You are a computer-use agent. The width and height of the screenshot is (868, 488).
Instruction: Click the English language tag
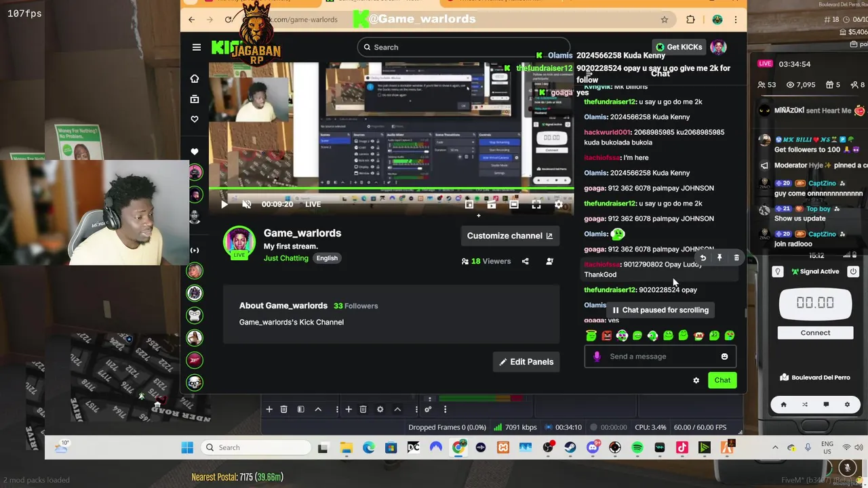(327, 258)
